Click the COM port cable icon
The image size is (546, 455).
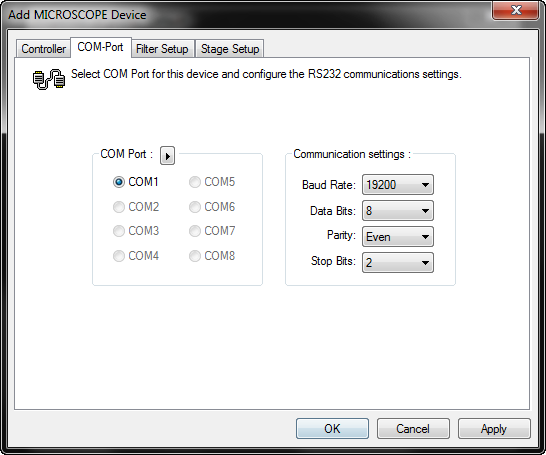coord(49,79)
